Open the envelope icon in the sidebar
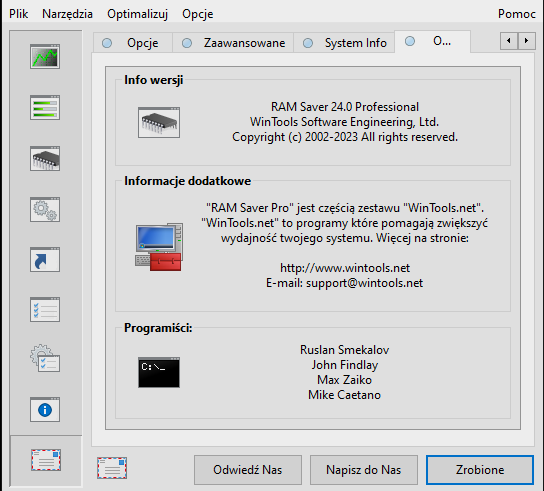 (x=46, y=460)
